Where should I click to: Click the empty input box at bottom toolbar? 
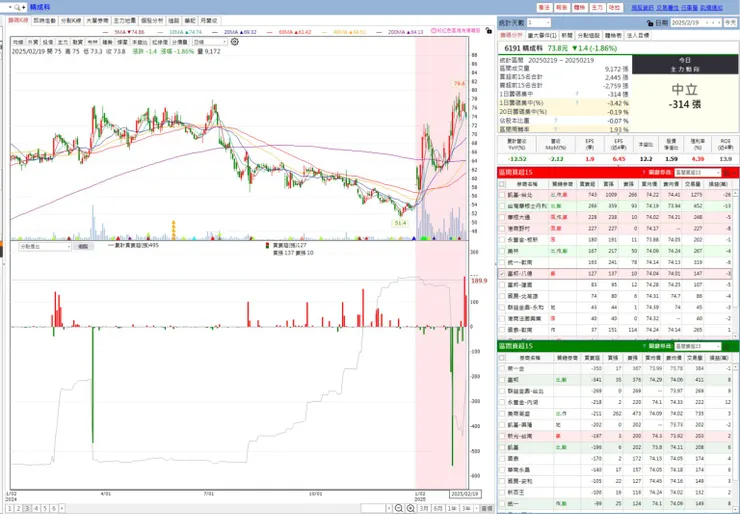[x=373, y=508]
